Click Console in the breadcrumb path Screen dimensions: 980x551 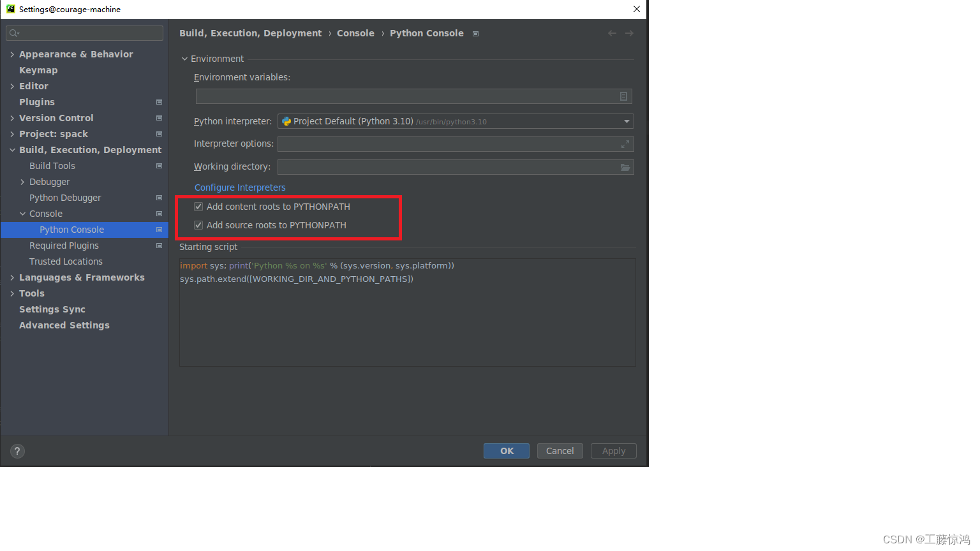click(355, 33)
